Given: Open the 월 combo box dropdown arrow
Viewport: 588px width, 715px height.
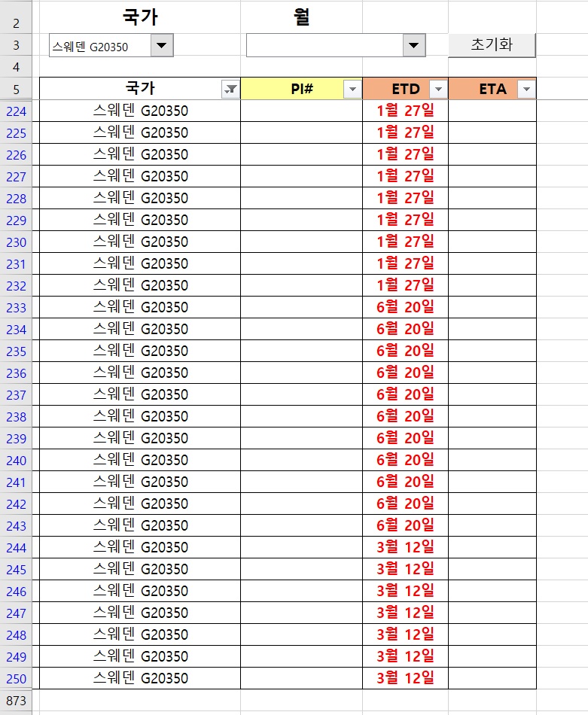Looking at the screenshot, I should 414,46.
